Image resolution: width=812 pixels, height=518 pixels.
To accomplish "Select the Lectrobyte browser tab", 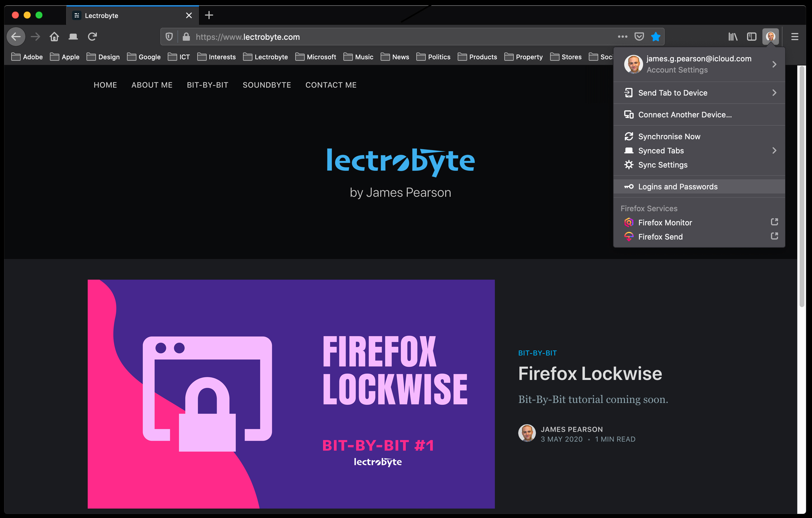I will click(x=133, y=16).
